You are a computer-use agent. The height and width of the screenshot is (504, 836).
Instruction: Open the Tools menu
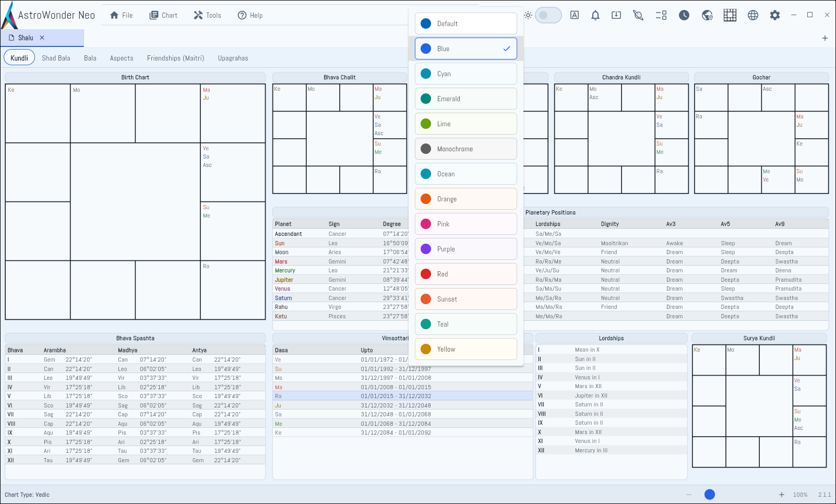click(208, 15)
